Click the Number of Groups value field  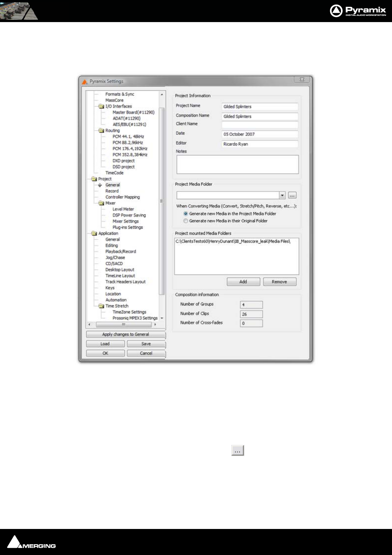tap(251, 305)
